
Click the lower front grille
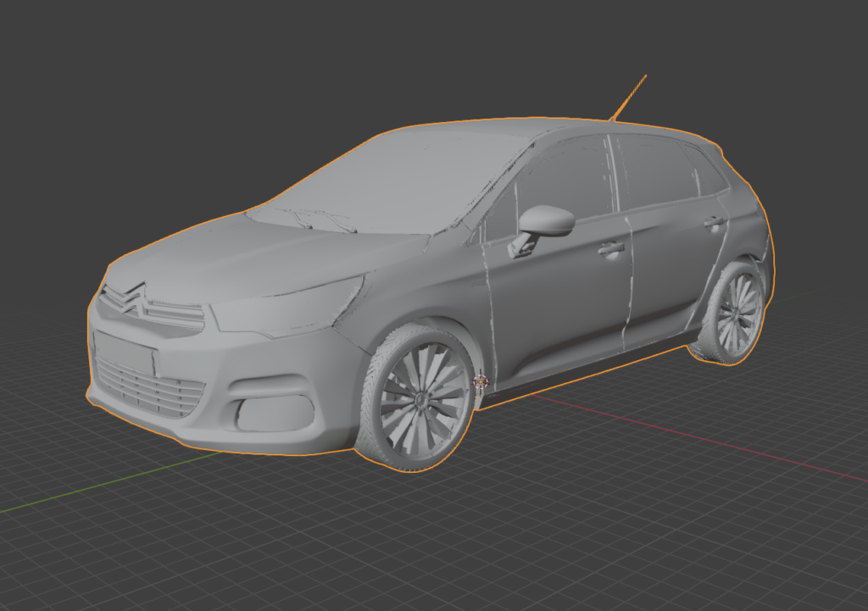[149, 388]
